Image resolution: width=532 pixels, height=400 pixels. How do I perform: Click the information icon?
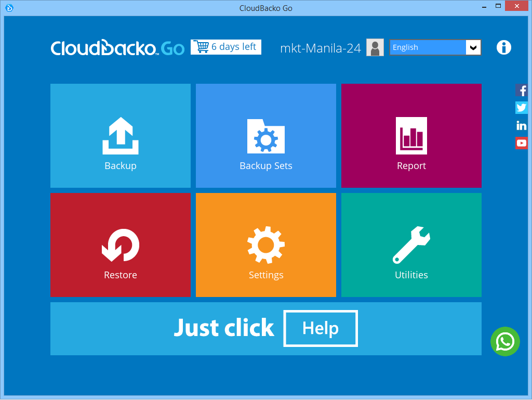[x=503, y=47]
